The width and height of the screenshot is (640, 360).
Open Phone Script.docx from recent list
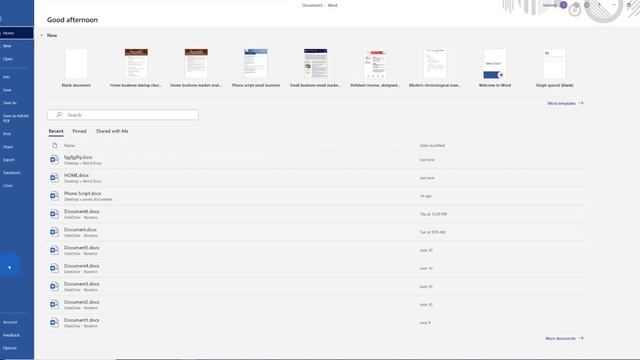click(x=316, y=196)
